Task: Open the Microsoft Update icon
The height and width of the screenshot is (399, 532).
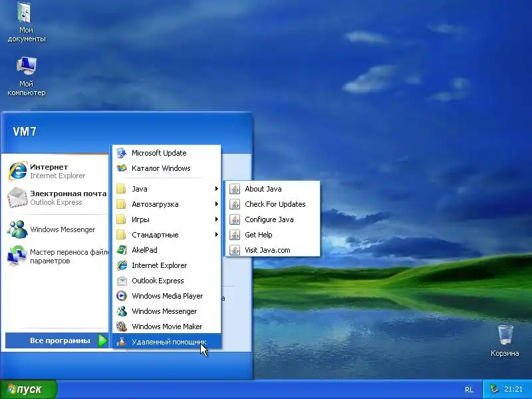Action: 122,153
